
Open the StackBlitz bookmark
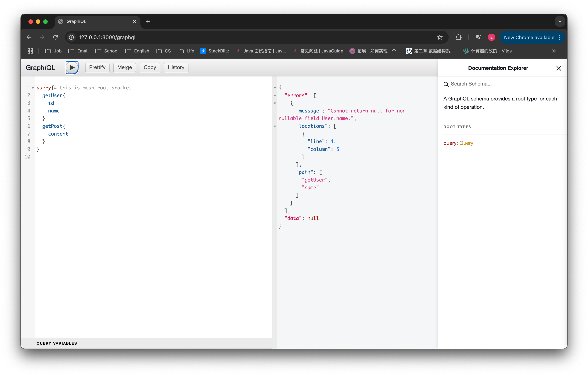click(x=215, y=51)
